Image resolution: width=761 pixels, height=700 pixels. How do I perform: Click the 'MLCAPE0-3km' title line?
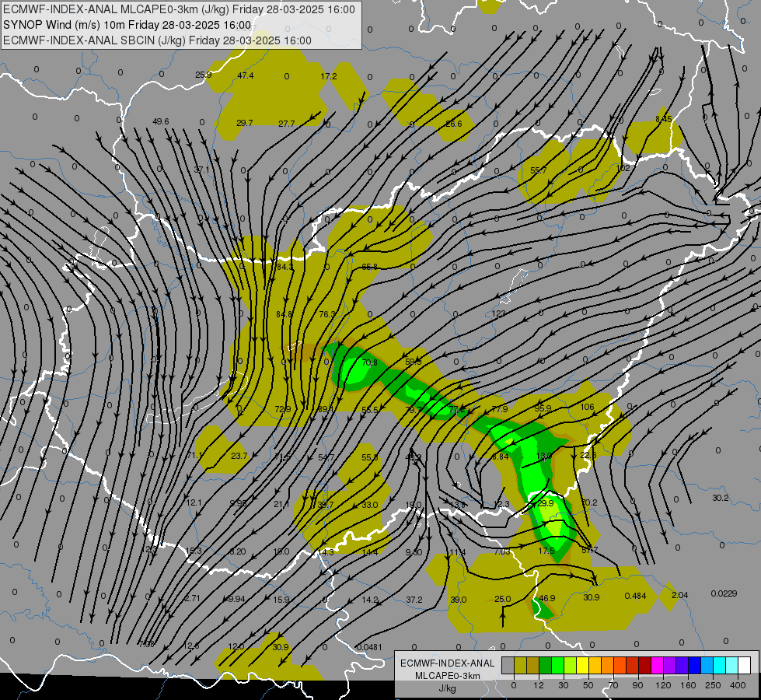[179, 9]
